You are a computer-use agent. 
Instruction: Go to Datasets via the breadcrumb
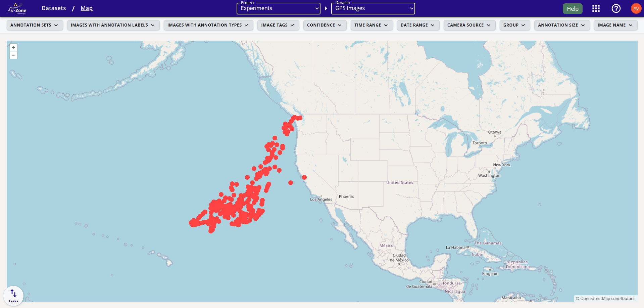click(53, 8)
